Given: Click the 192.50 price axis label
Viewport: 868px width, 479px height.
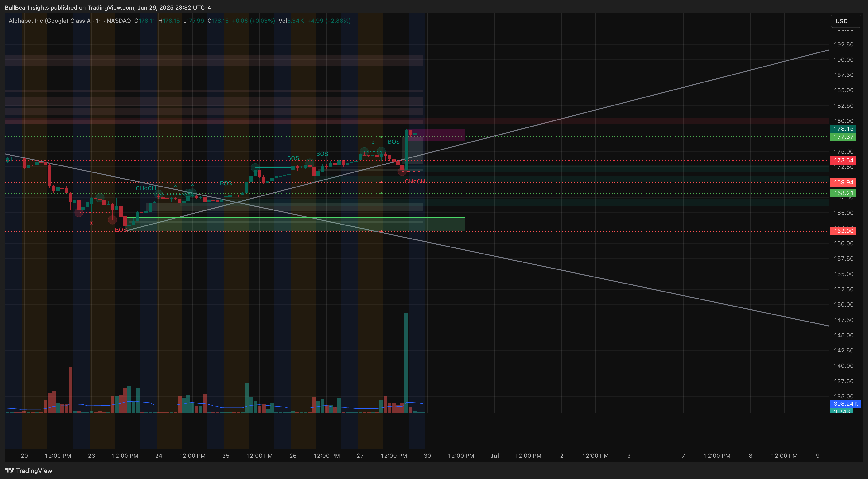Looking at the screenshot, I should (843, 45).
